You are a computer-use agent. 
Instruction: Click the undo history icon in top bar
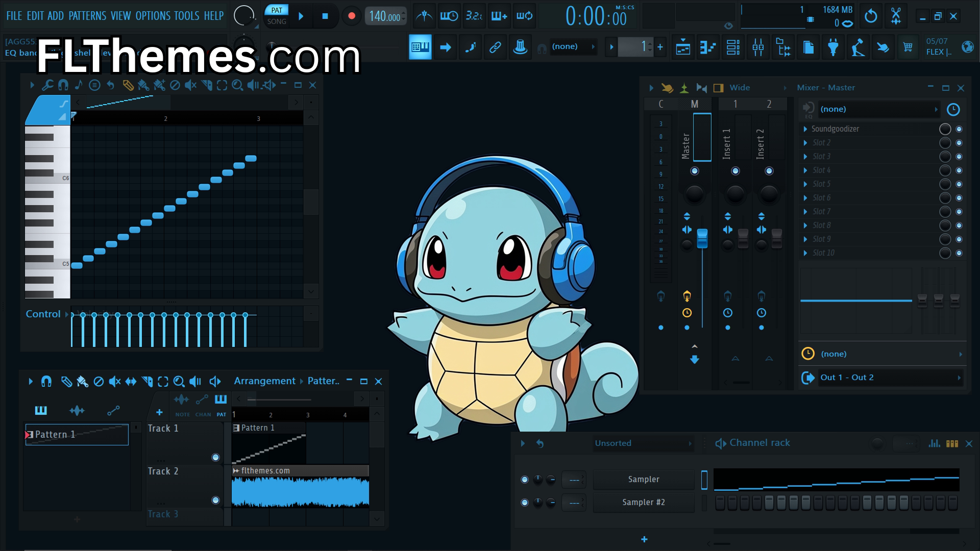pyautogui.click(x=871, y=16)
